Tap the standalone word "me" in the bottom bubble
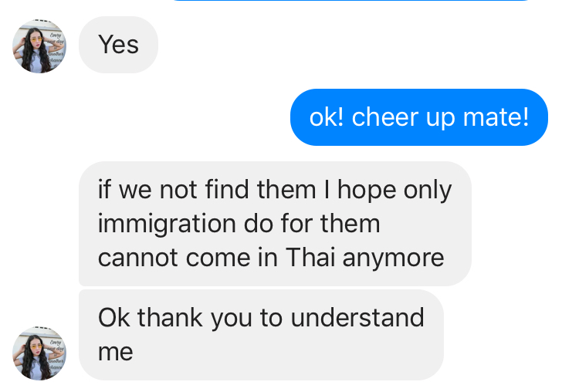Image resolution: width=579 pixels, height=392 pixels. [115, 352]
